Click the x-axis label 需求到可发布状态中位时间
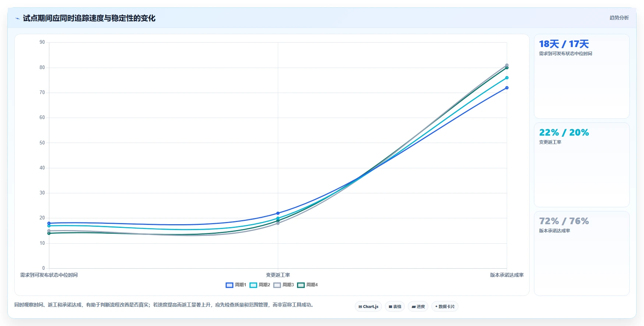This screenshot has height=326, width=644. coord(49,275)
